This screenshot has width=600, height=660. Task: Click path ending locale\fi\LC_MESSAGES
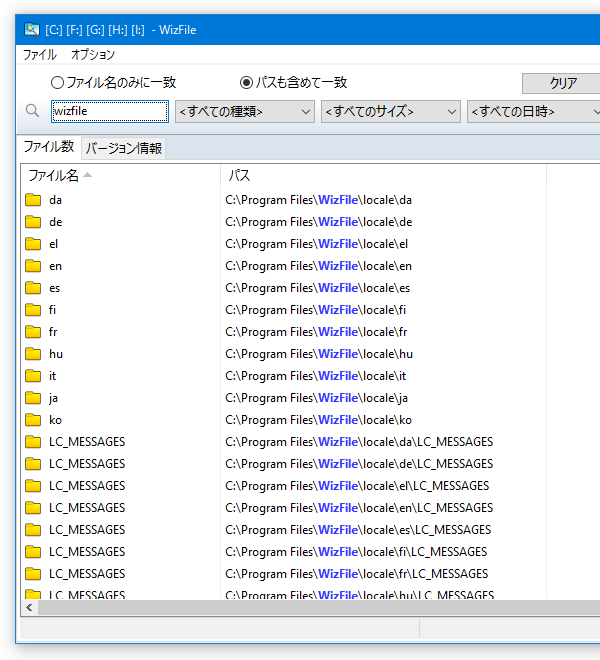[356, 551]
